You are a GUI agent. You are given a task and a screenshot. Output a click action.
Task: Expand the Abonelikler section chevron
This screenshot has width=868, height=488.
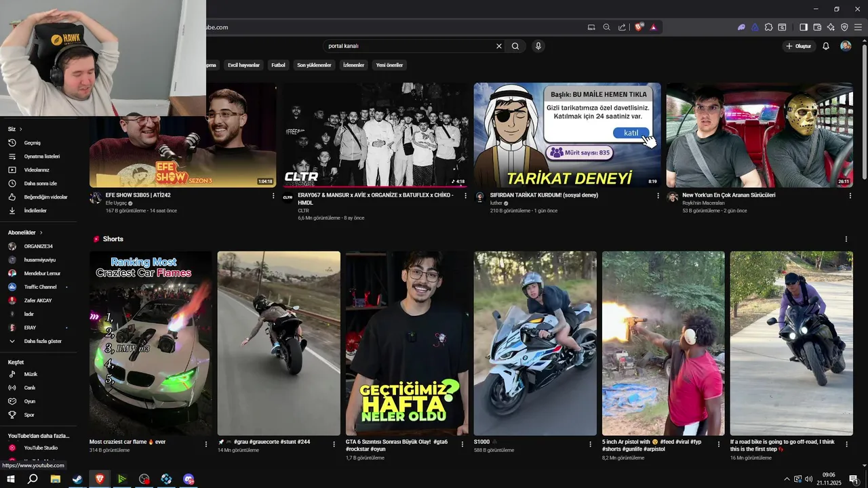click(41, 232)
